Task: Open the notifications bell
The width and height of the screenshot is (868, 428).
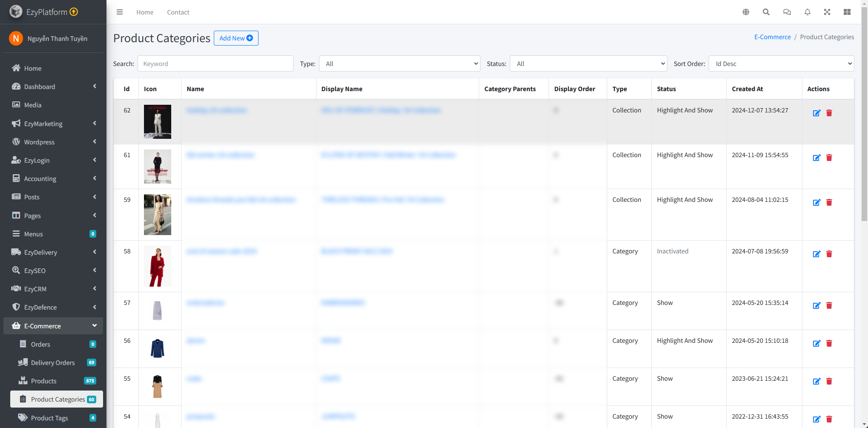Action: (x=807, y=12)
